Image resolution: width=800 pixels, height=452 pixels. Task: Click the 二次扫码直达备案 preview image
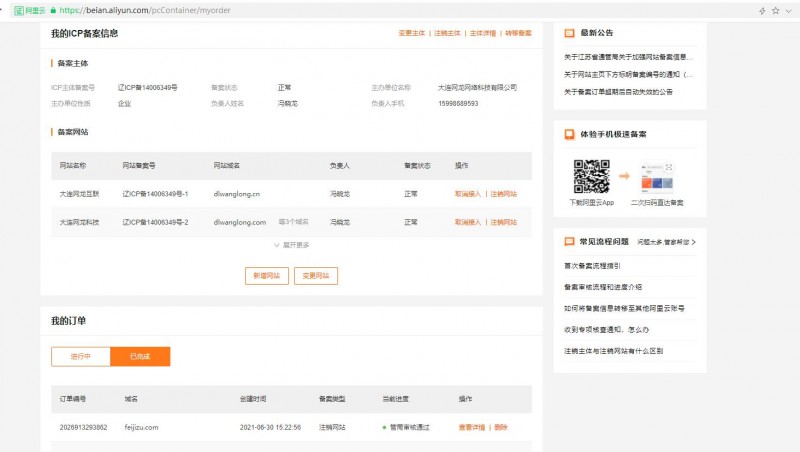pyautogui.click(x=656, y=177)
